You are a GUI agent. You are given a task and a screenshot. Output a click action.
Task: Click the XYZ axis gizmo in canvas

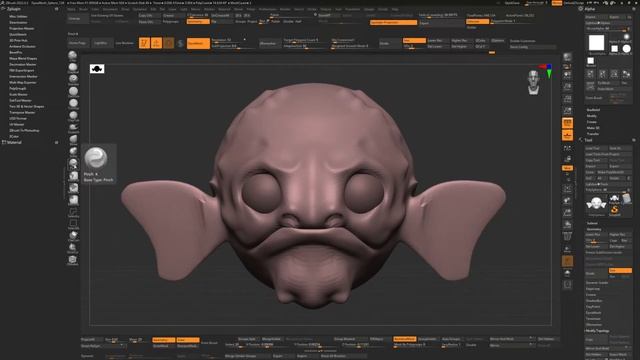click(x=548, y=70)
